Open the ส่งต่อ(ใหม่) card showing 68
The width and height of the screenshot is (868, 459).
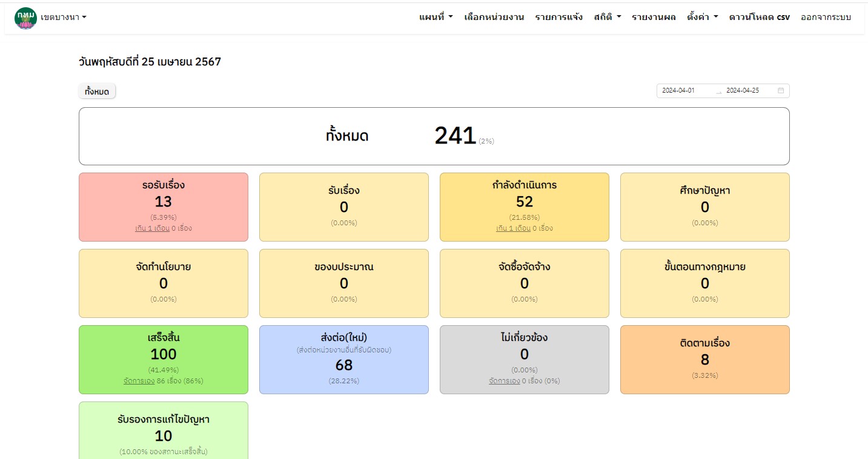click(x=344, y=360)
